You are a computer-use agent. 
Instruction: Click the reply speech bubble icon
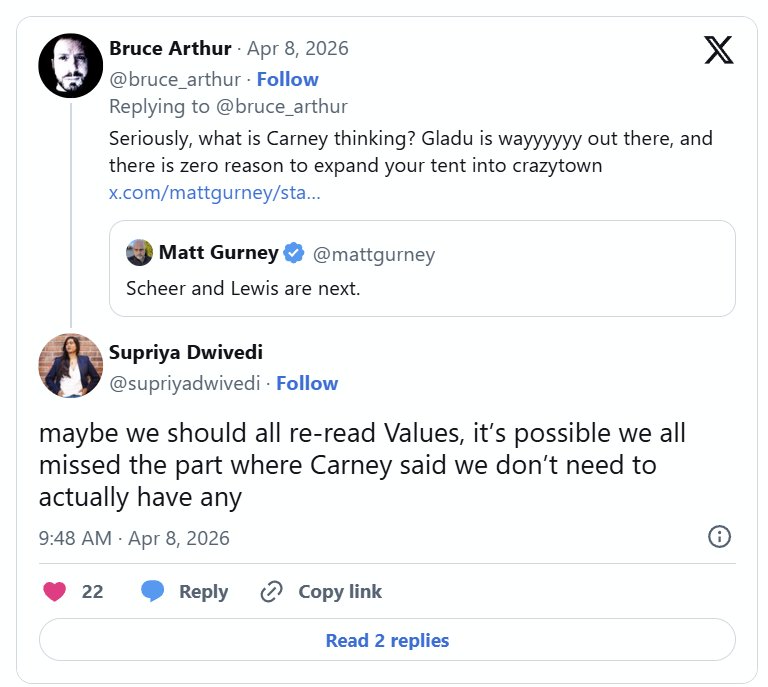click(x=152, y=591)
